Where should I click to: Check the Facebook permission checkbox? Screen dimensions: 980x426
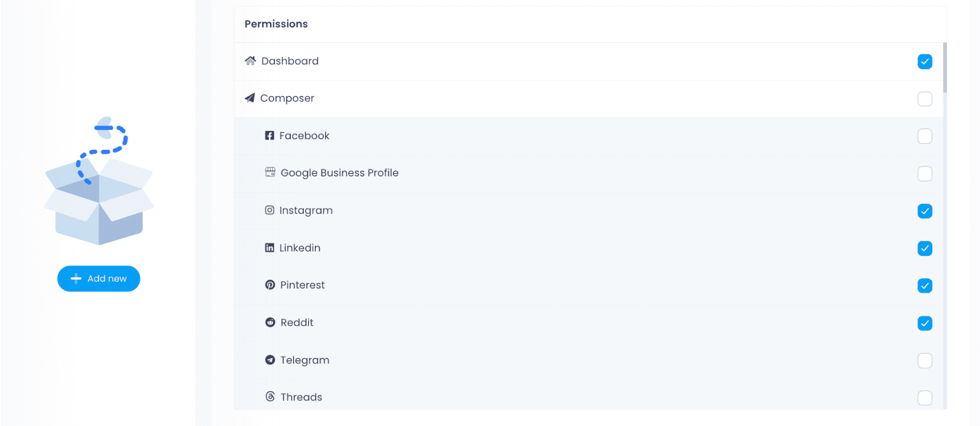click(x=925, y=136)
